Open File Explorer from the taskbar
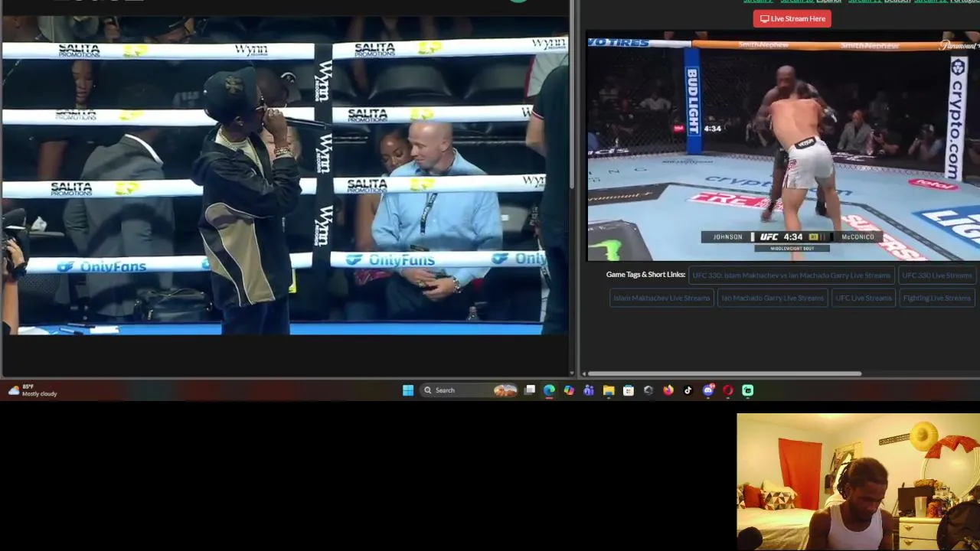 click(609, 390)
